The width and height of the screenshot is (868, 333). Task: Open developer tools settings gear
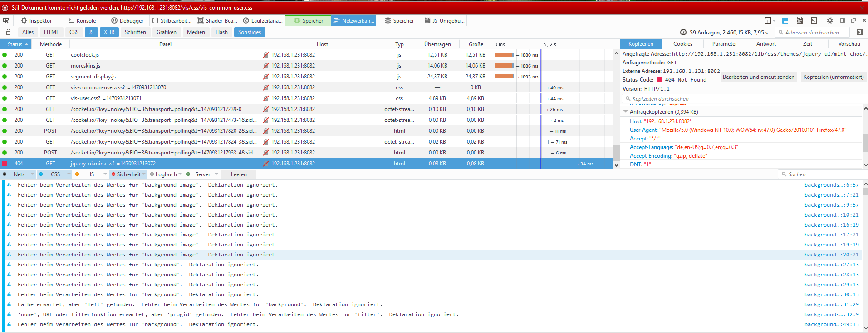click(830, 20)
